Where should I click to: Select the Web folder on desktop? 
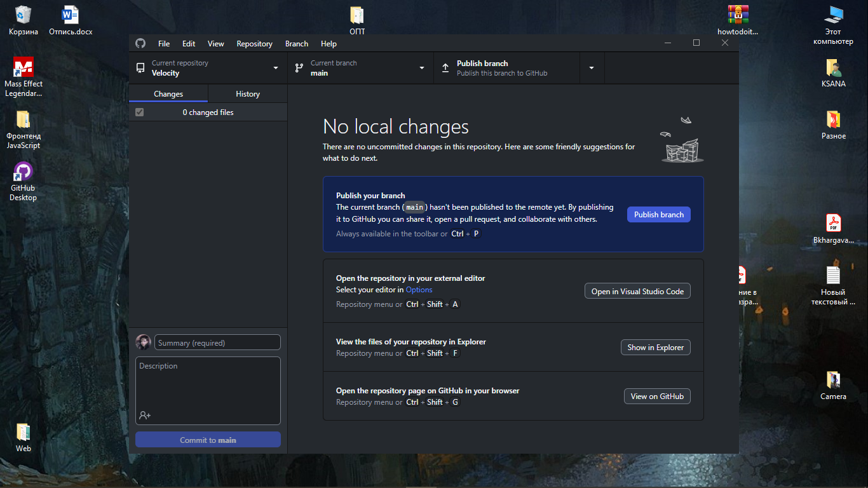[24, 437]
